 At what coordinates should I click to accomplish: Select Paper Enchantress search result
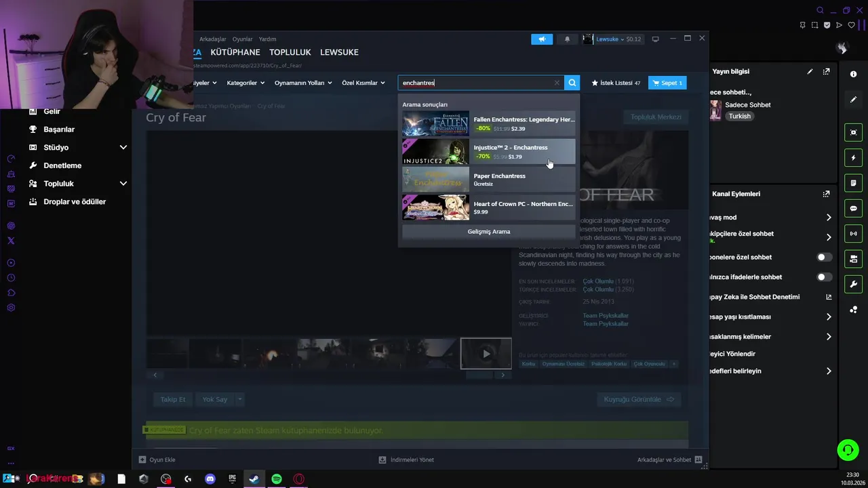coord(488,180)
